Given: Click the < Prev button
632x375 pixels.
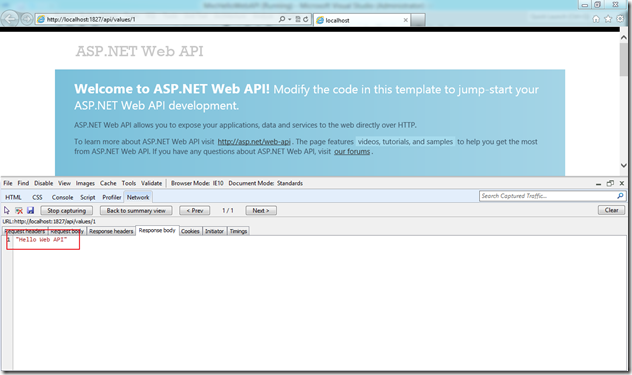Looking at the screenshot, I should pos(195,210).
